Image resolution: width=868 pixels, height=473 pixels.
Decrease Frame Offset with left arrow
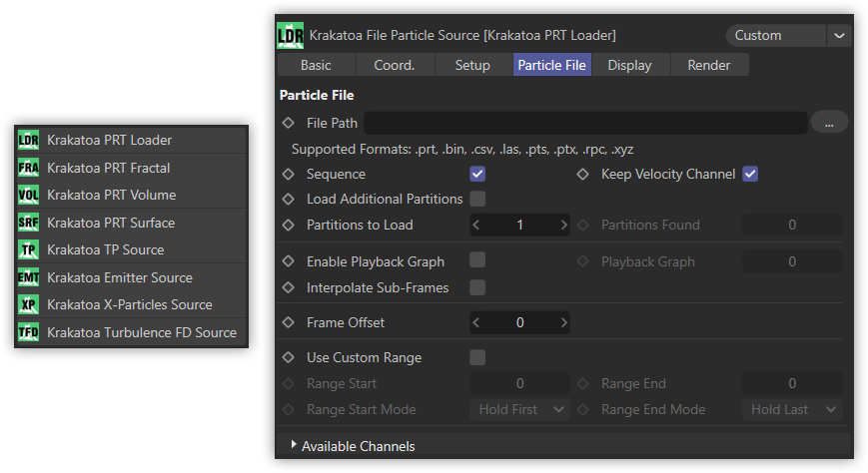476,322
